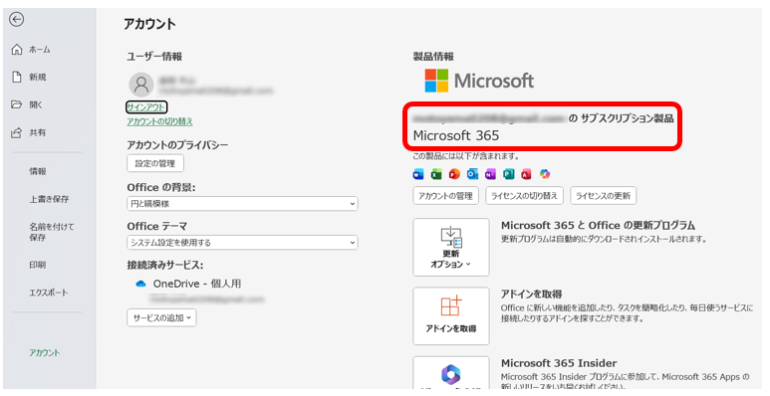
Task: Click the Excel app icon
Action: [x=436, y=174]
